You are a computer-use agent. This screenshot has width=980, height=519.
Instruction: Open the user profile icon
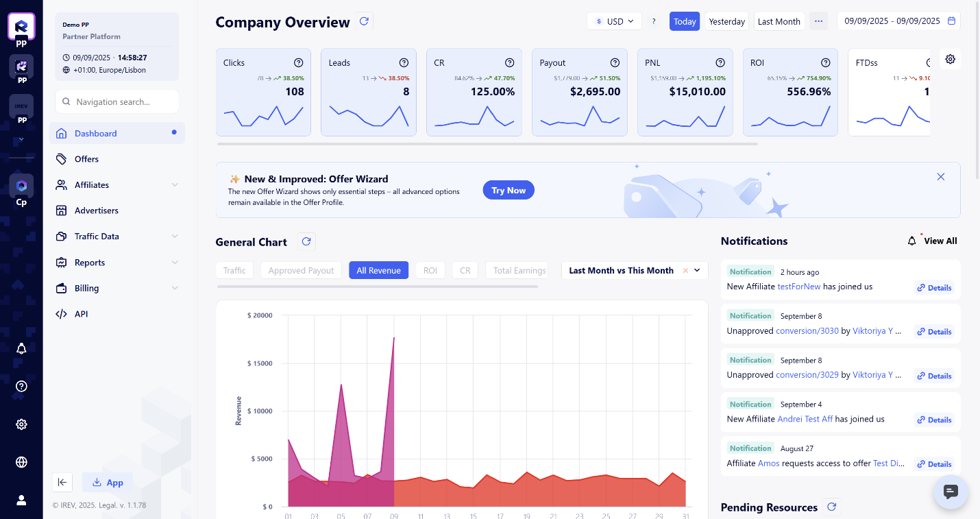coord(21,500)
